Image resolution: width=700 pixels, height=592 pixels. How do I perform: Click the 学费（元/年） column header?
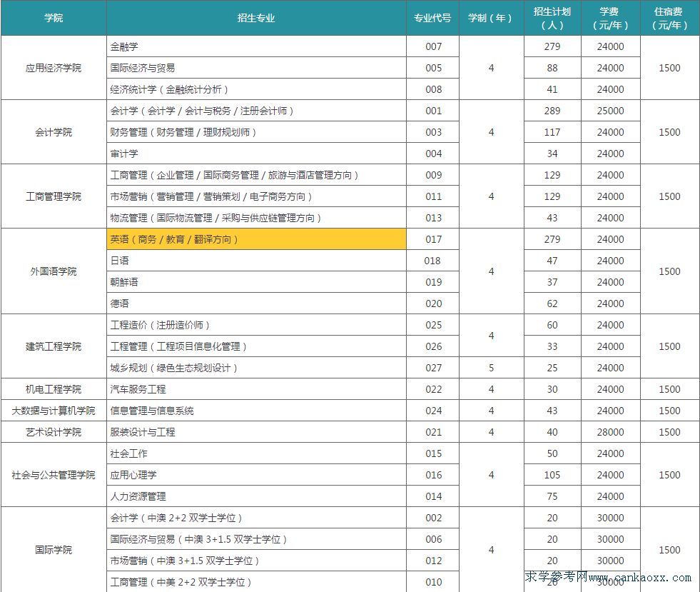pos(611,19)
